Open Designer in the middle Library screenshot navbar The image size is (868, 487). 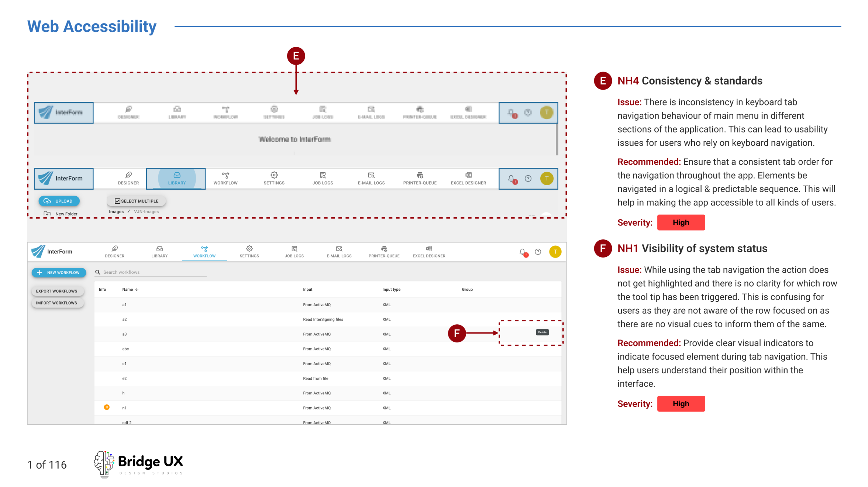128,179
